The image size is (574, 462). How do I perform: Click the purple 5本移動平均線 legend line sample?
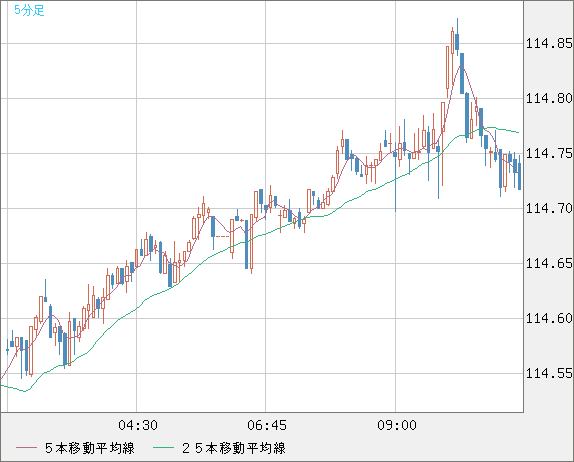[26, 448]
